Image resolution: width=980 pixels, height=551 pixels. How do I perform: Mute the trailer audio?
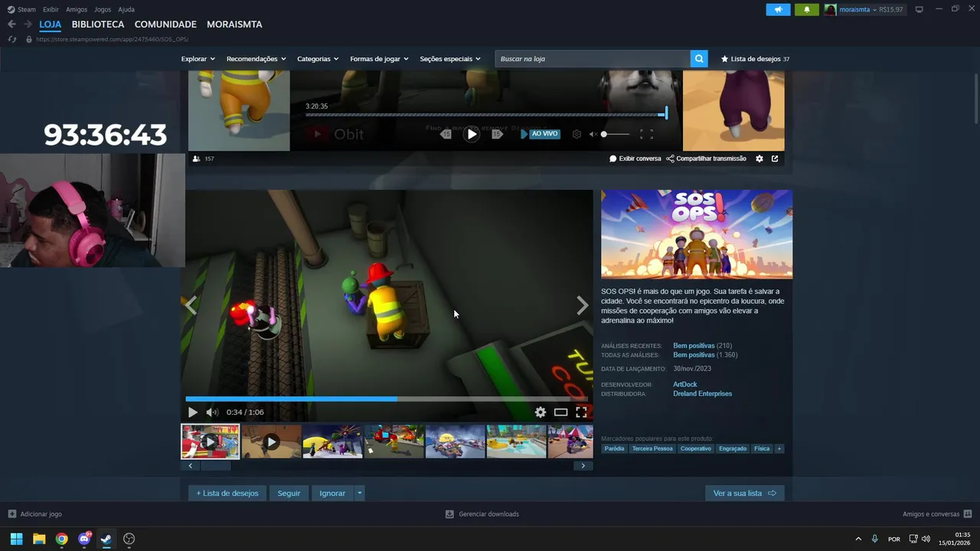(x=212, y=412)
